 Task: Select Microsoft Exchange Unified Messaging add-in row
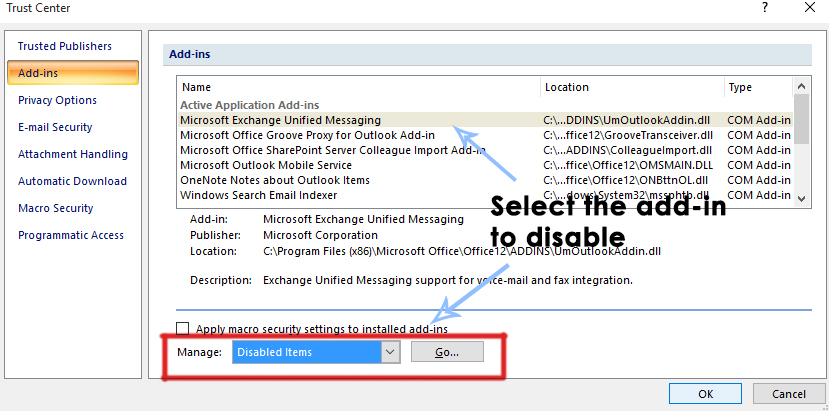click(x=485, y=120)
